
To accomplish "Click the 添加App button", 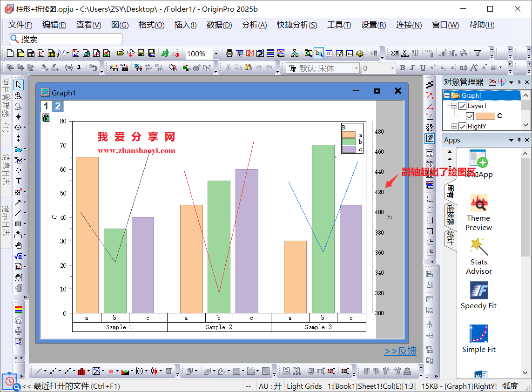I will click(478, 165).
